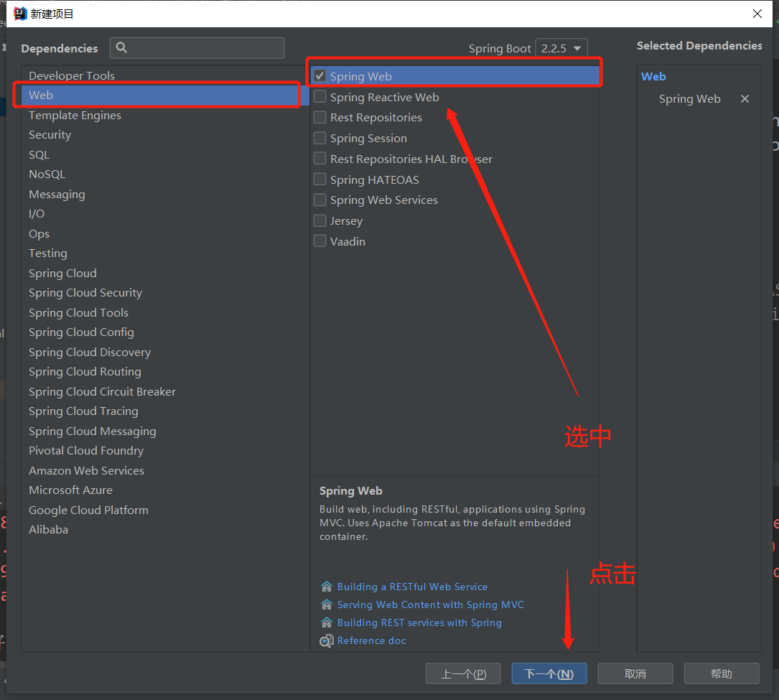Image resolution: width=779 pixels, height=700 pixels.
Task: Click the Web group in Selected Dependencies
Action: coord(653,77)
